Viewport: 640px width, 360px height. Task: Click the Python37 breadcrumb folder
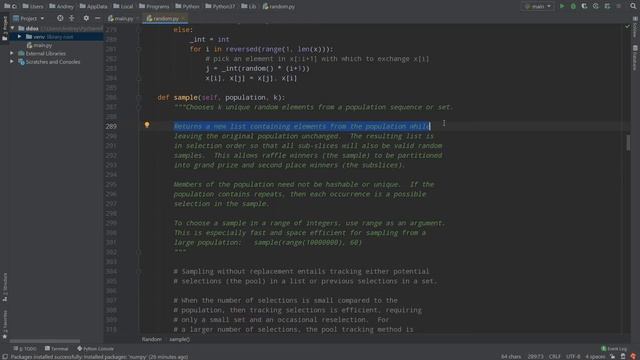pyautogui.click(x=220, y=7)
